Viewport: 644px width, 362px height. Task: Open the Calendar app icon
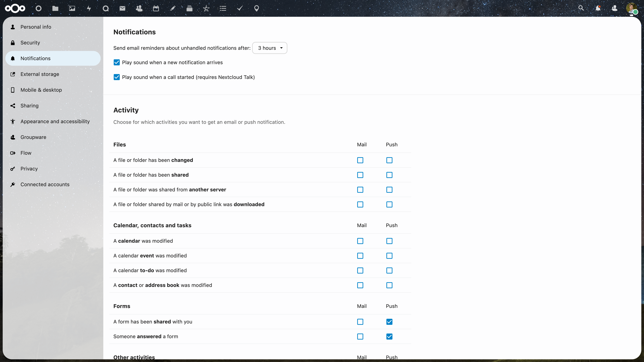[156, 8]
